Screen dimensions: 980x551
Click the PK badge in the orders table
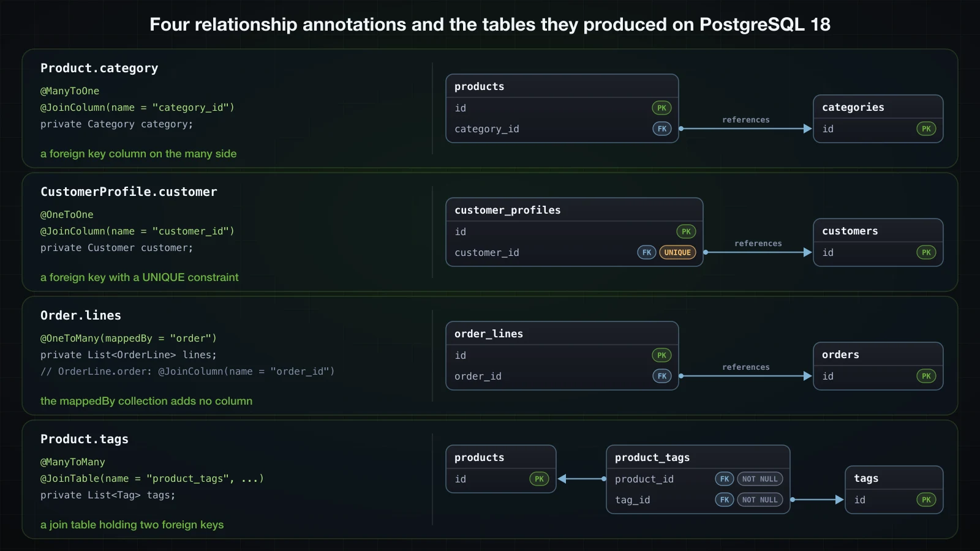(926, 376)
